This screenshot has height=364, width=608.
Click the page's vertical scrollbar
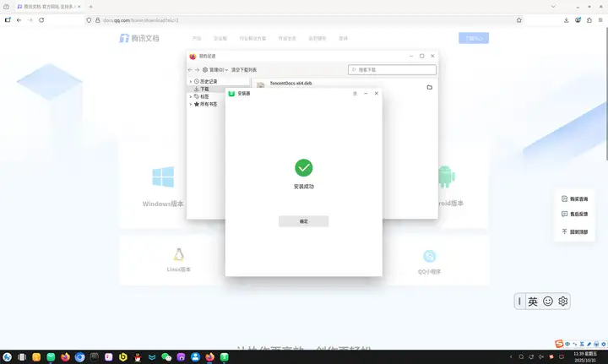coord(605,93)
